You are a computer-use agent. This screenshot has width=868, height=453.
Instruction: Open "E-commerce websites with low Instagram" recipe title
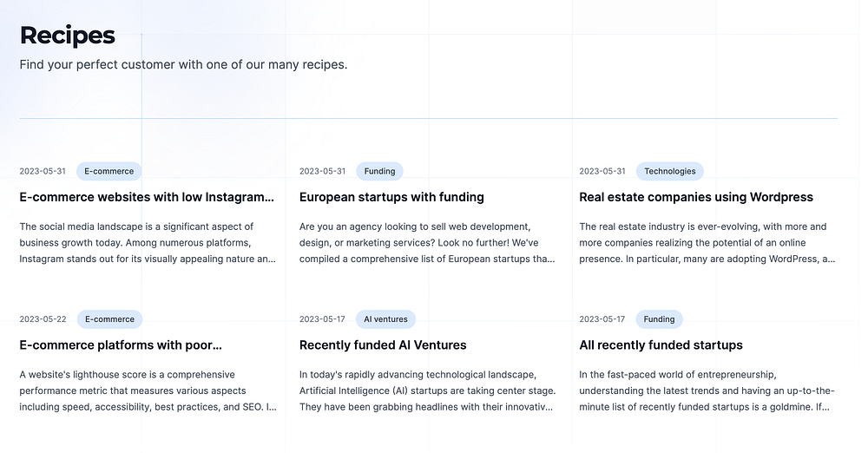point(147,197)
